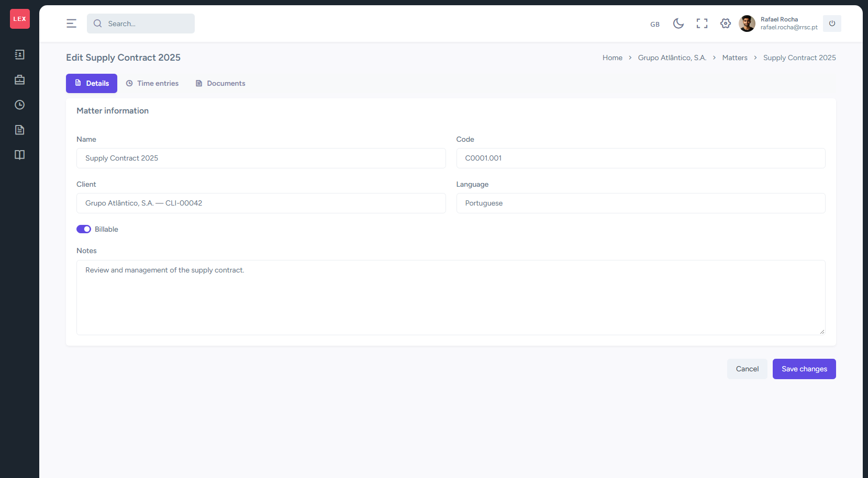Toggle the hamburger menu icon
The width and height of the screenshot is (868, 478).
(x=71, y=24)
